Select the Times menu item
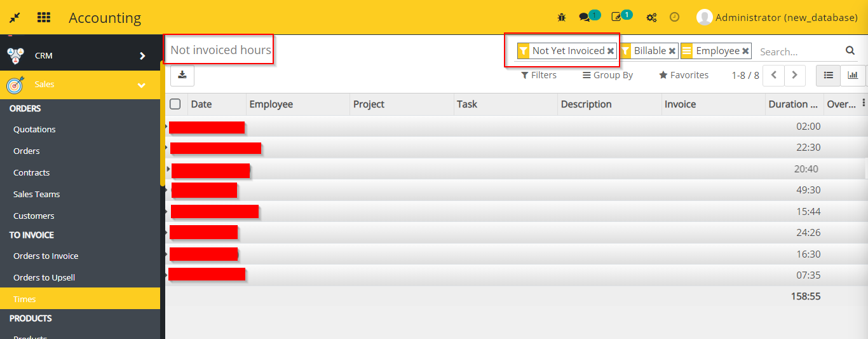Viewport: 868px width, 339px height. tap(80, 299)
